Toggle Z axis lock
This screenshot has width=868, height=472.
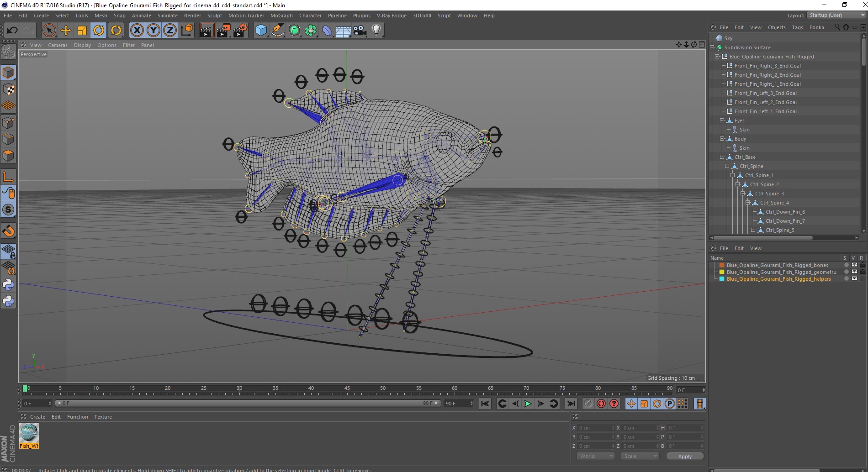(x=170, y=31)
